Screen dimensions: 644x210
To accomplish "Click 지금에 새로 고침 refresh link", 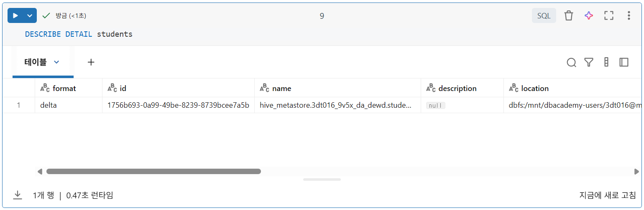I will 608,195.
